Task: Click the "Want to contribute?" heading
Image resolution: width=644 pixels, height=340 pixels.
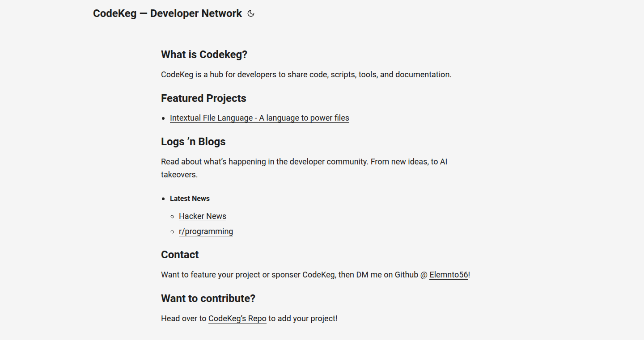Action: tap(208, 298)
